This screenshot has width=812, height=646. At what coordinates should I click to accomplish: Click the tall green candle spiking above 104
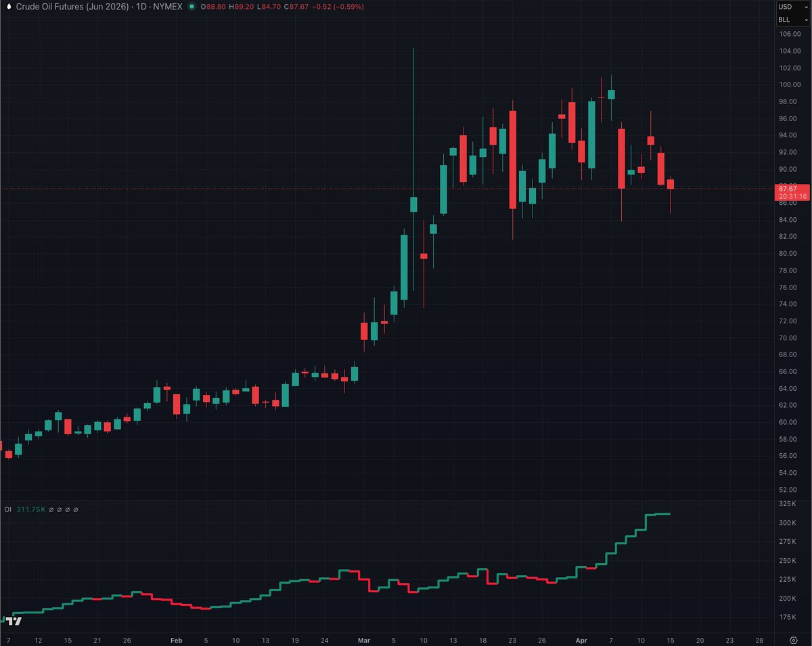413,204
